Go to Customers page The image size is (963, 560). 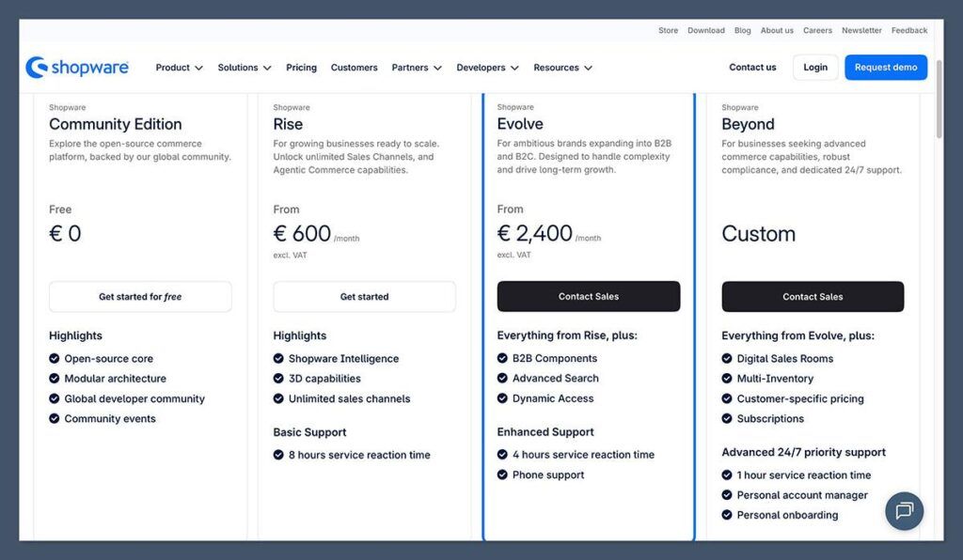tap(354, 68)
